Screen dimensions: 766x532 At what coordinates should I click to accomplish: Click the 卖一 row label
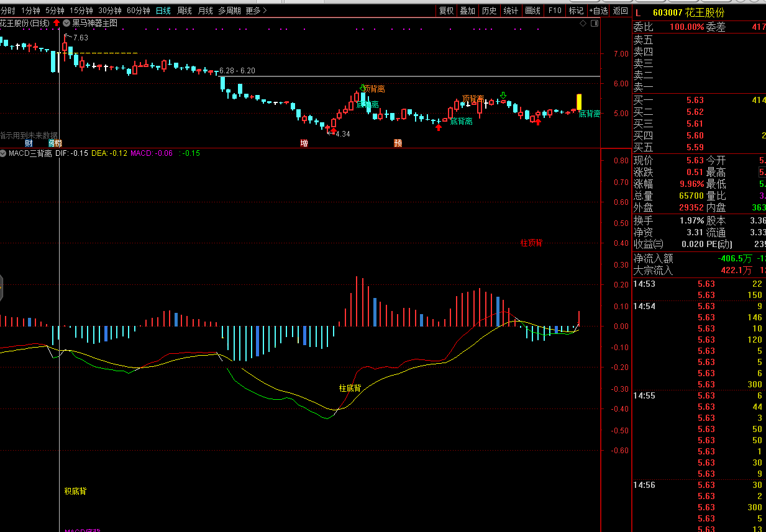(643, 87)
